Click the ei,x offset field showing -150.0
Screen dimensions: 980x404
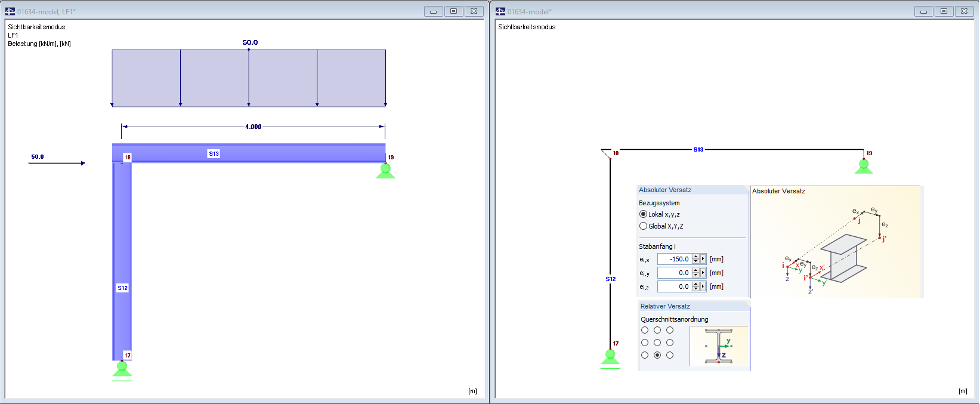point(675,259)
